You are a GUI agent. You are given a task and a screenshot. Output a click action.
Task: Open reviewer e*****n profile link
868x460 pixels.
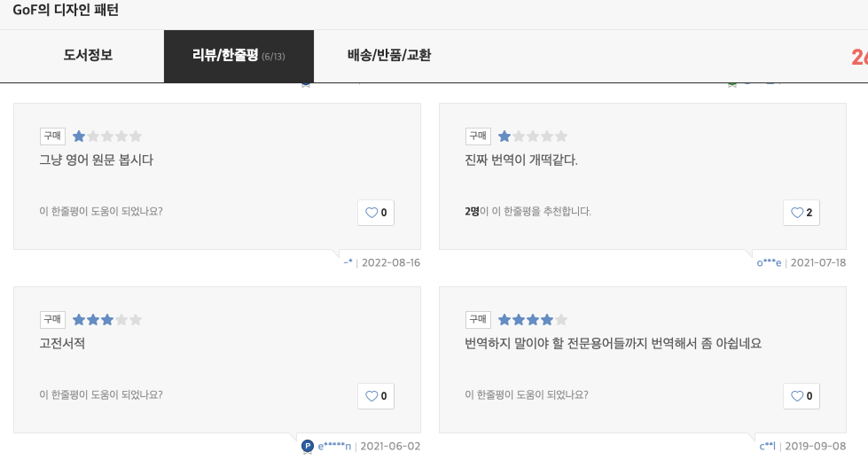[x=334, y=446]
